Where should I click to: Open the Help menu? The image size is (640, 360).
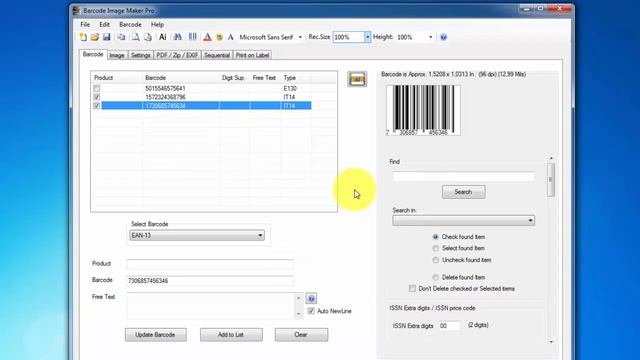tap(157, 24)
